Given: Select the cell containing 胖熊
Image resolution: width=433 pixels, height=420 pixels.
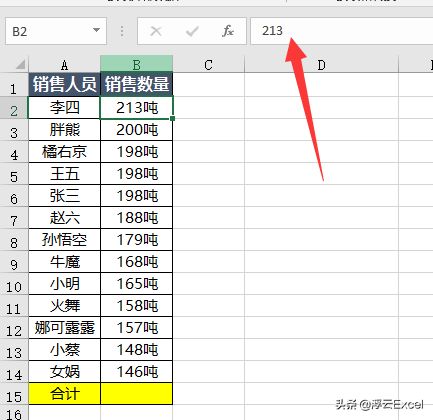Looking at the screenshot, I should (64, 130).
